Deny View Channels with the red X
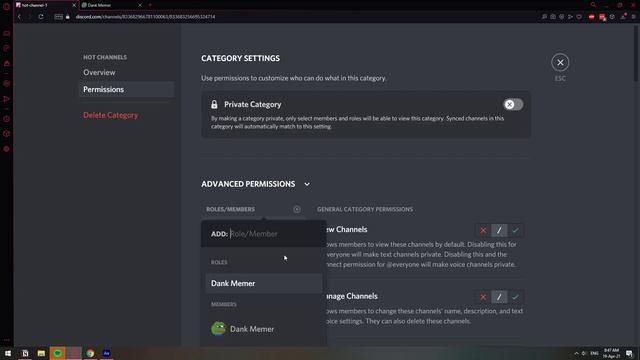 [x=483, y=230]
